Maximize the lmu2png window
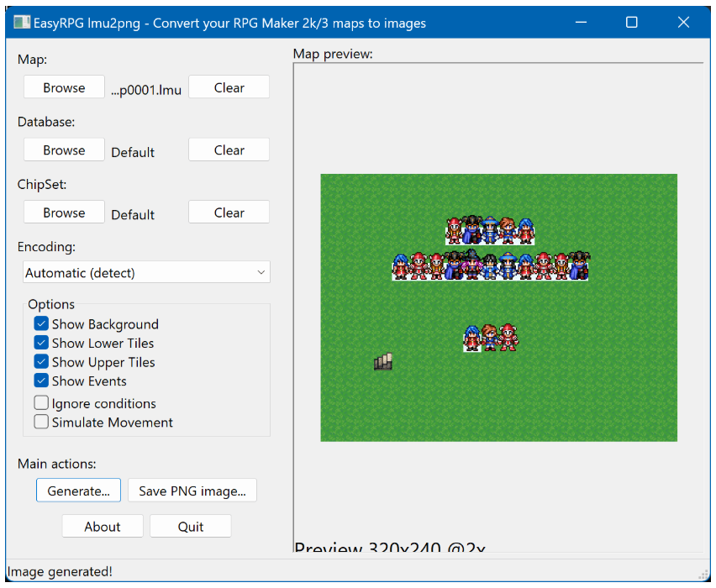 (x=631, y=22)
